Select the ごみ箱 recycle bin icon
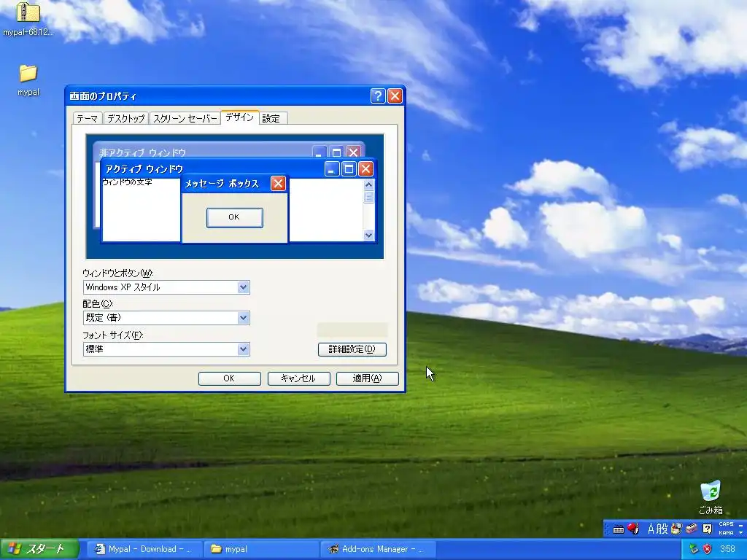Image resolution: width=747 pixels, height=560 pixels. (711, 497)
